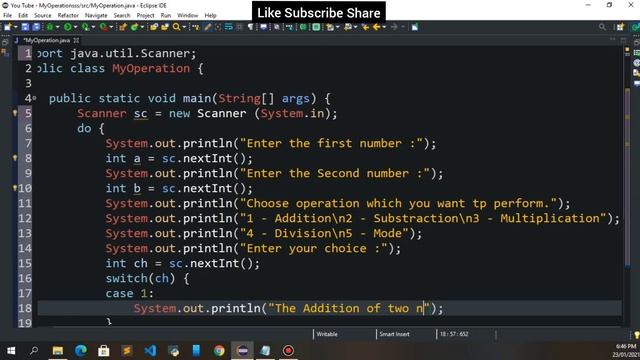This screenshot has width=640, height=360.
Task: Click the Open Task folder icon
Action: (x=164, y=27)
